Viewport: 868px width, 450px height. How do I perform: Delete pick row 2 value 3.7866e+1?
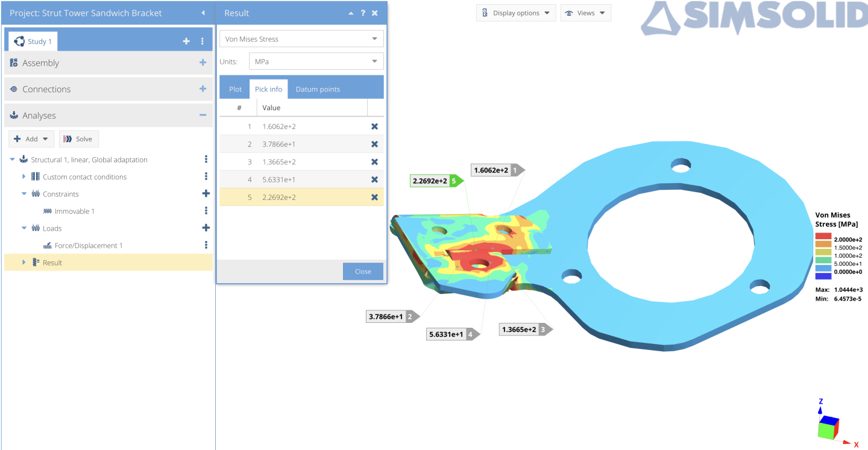tap(374, 144)
